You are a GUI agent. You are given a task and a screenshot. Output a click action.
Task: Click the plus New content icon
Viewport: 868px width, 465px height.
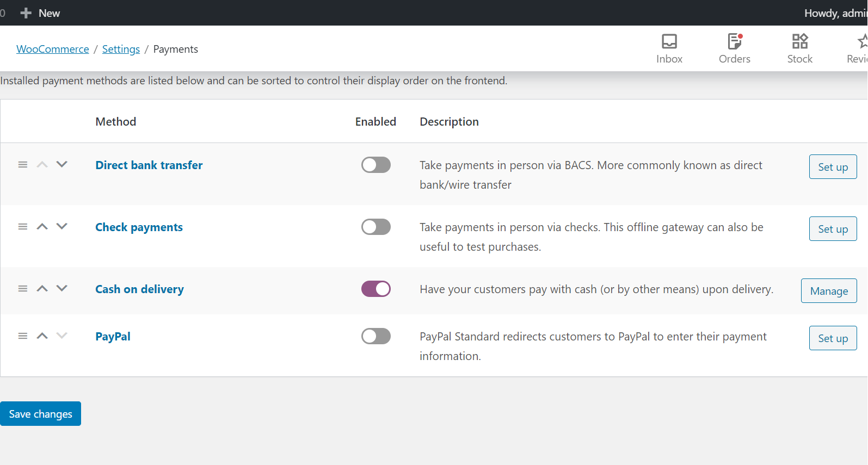26,13
